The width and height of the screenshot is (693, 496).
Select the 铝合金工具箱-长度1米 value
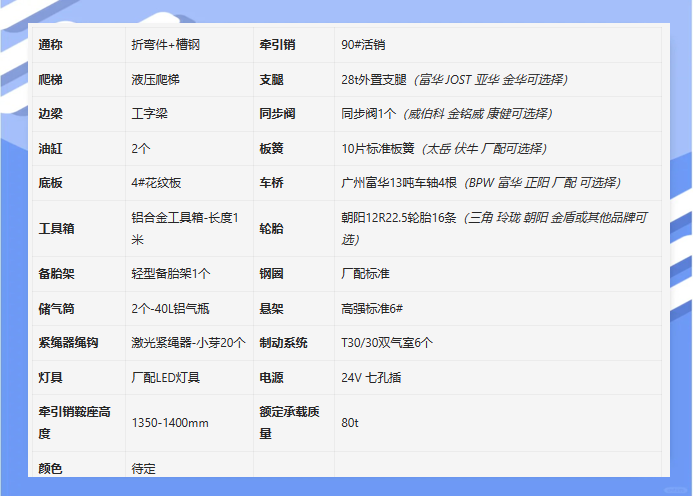click(185, 229)
